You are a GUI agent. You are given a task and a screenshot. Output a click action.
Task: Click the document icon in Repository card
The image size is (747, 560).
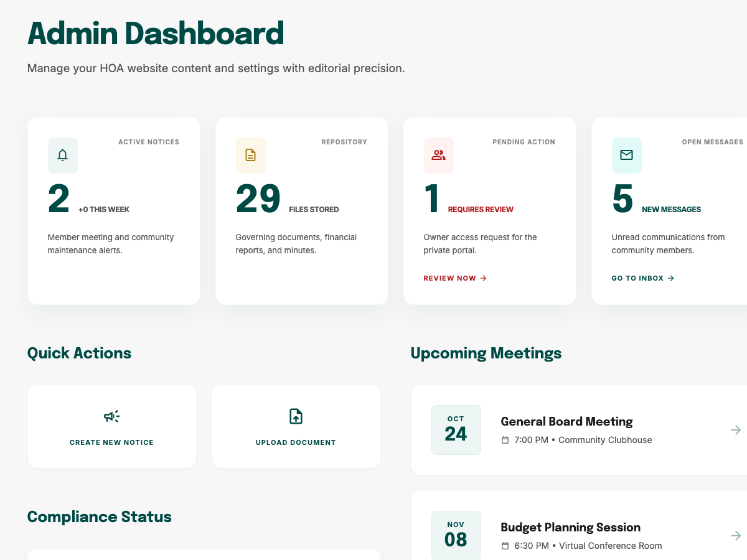tap(250, 156)
